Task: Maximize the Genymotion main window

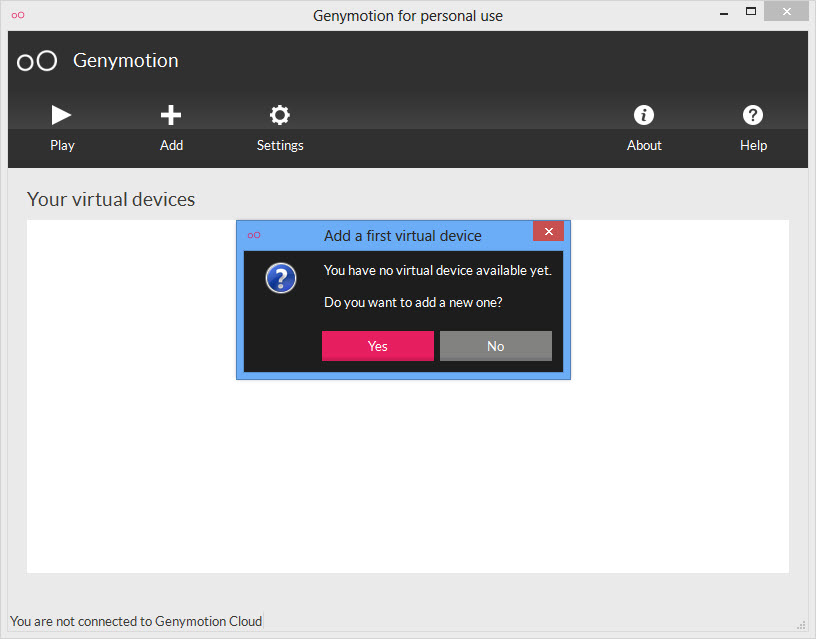Action: pyautogui.click(x=750, y=11)
